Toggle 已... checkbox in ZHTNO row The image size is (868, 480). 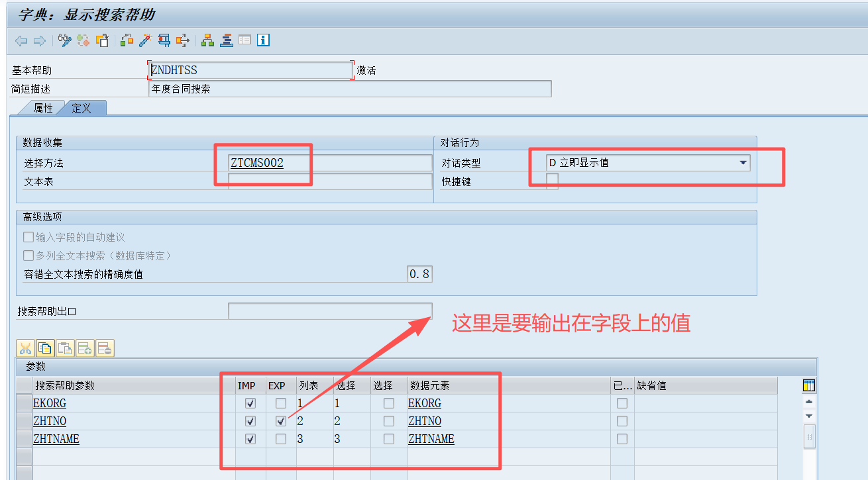coord(622,421)
